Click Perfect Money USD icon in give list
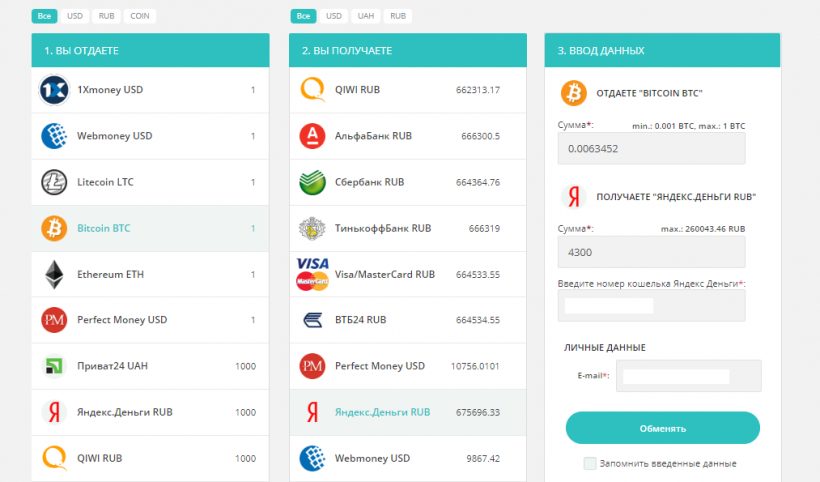This screenshot has height=482, width=820. [54, 320]
